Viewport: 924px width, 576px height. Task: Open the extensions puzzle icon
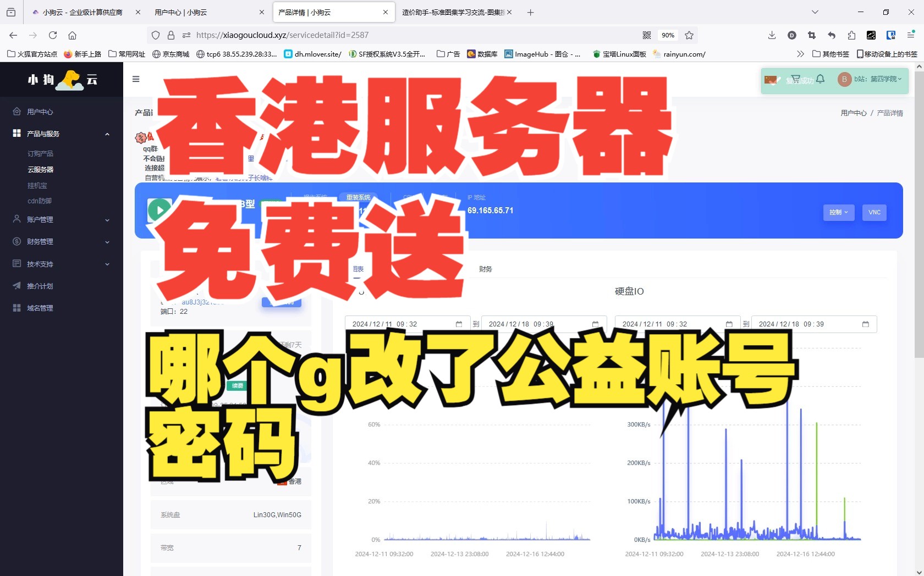tap(851, 35)
